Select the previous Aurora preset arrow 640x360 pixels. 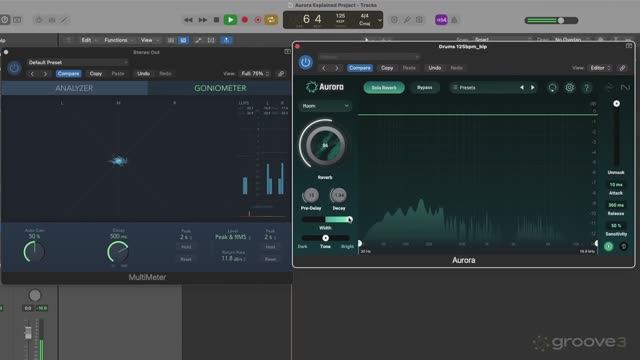pos(522,88)
